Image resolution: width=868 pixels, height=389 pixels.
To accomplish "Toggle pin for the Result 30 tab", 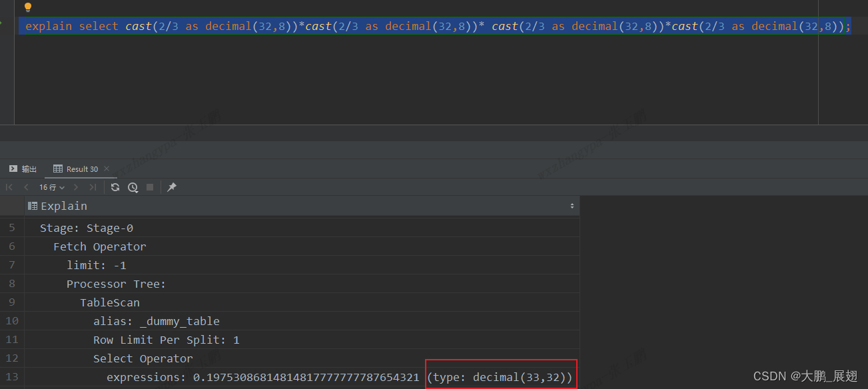I will (171, 187).
